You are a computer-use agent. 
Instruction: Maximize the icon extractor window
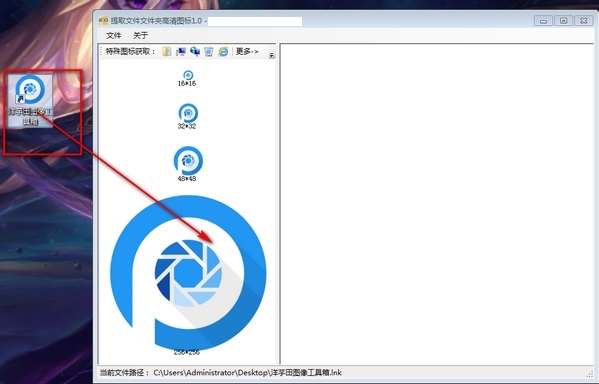coord(563,21)
